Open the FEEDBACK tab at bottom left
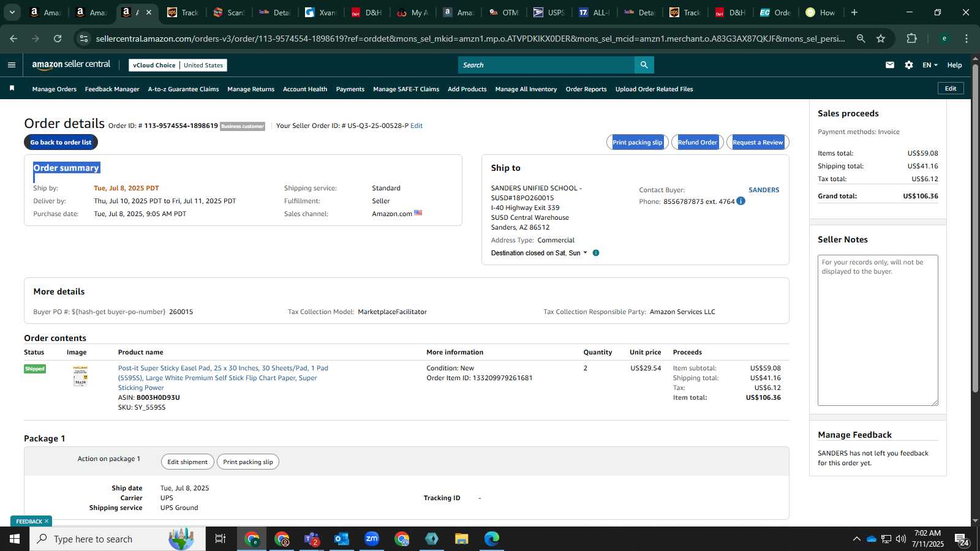The width and height of the screenshot is (980, 551). pos(31,522)
